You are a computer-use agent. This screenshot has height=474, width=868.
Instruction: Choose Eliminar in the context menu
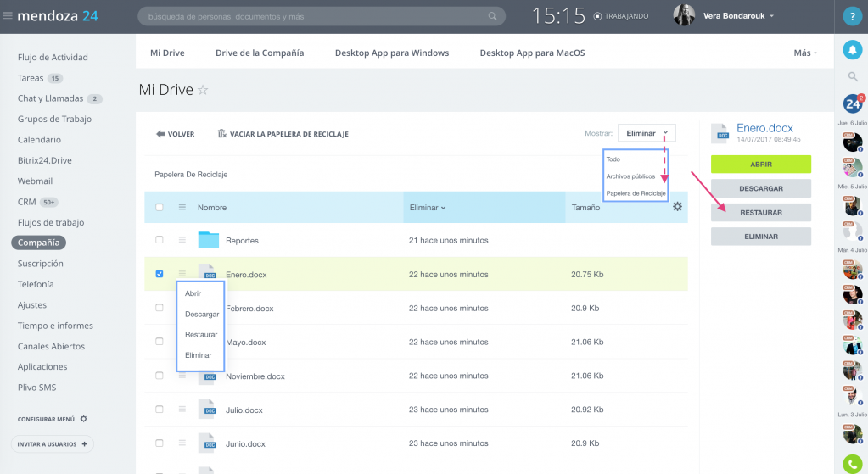pos(199,355)
